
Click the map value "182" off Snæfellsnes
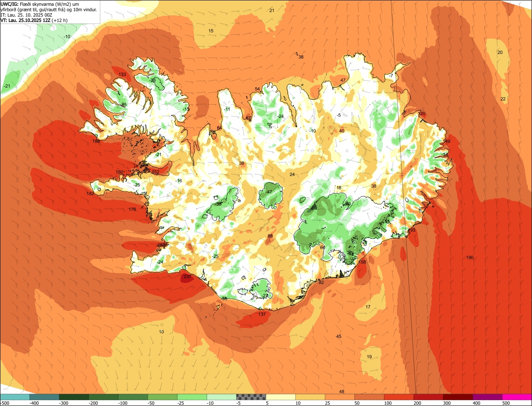click(x=90, y=193)
